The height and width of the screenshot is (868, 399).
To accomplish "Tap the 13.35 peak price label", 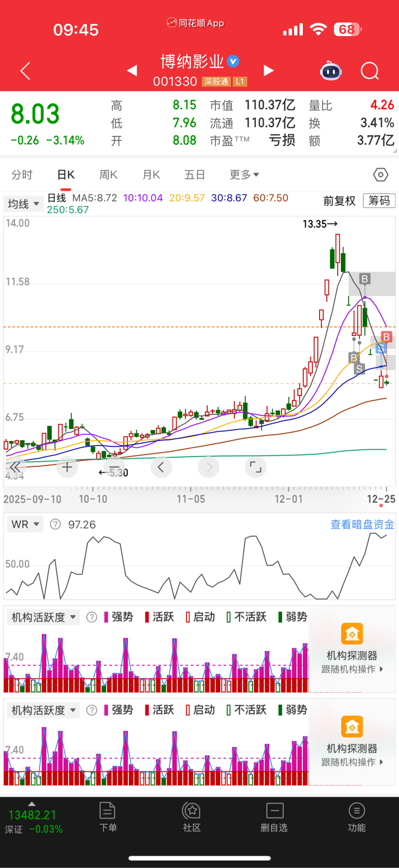I will (x=320, y=224).
